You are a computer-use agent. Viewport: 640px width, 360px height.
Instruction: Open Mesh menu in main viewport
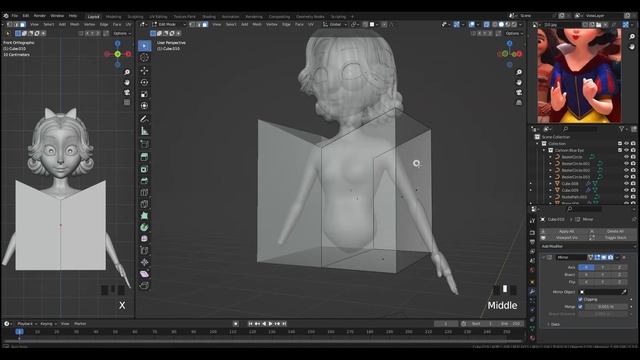click(257, 24)
